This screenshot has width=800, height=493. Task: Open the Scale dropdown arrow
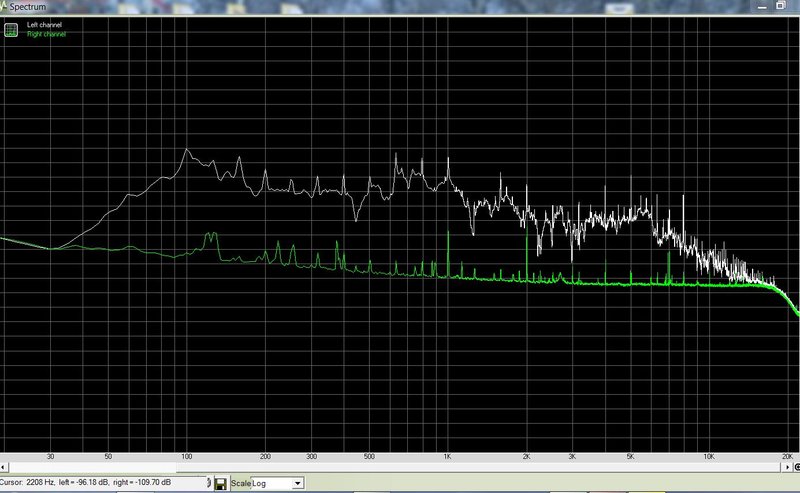297,483
